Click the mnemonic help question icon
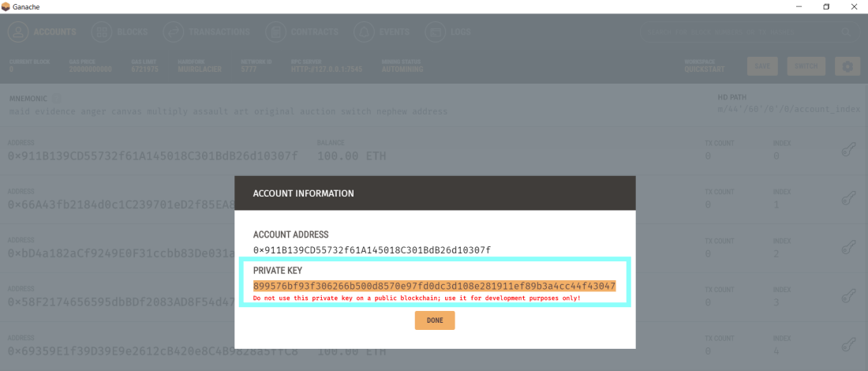The image size is (868, 371). point(56,99)
